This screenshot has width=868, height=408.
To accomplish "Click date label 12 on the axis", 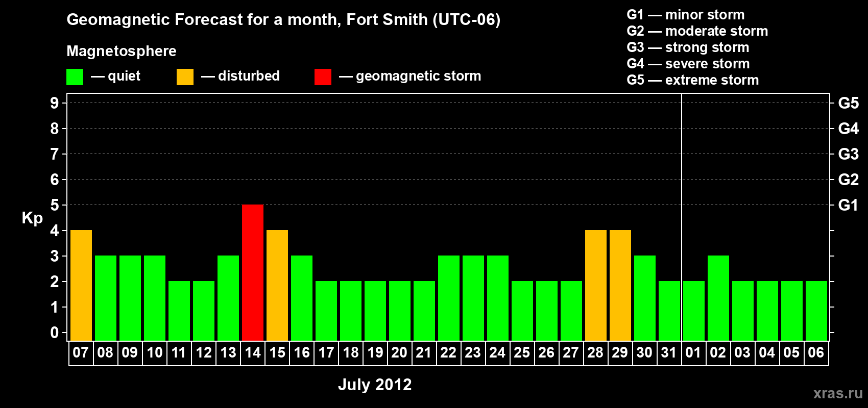I will (203, 352).
